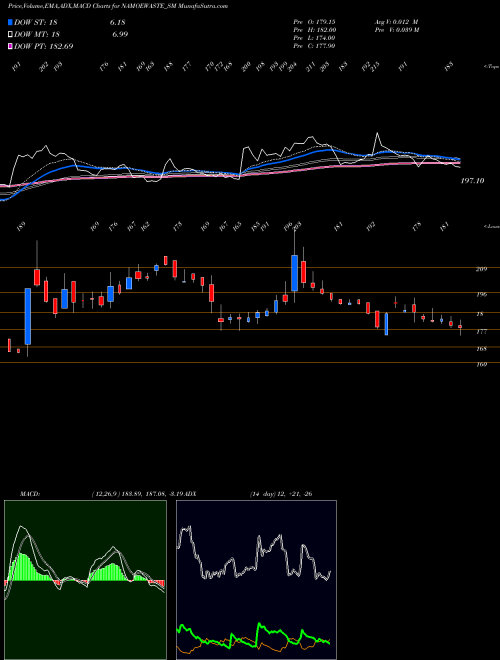This screenshot has width=500, height=660.
Task: Click the 'Pre L: 174.00' low value
Action: point(314,38)
